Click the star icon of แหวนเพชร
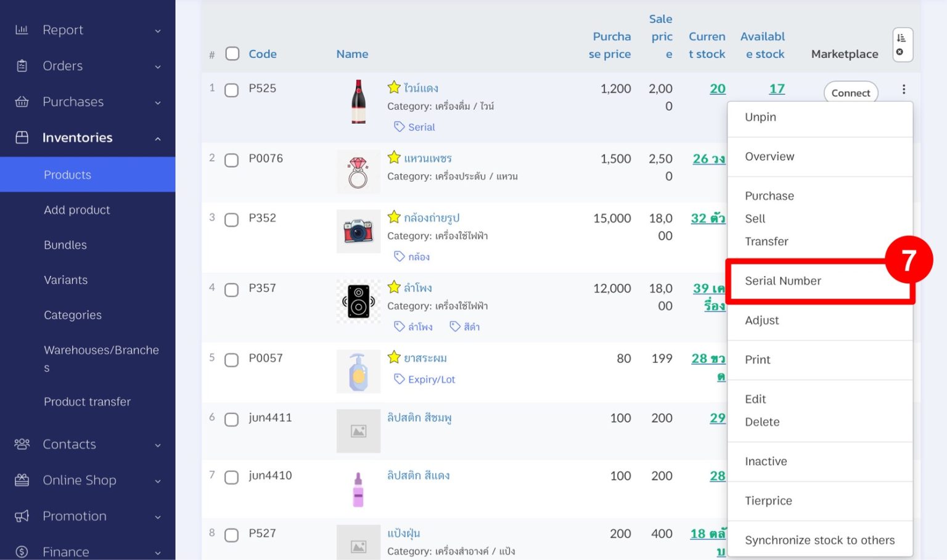The height and width of the screenshot is (560, 947). (394, 158)
